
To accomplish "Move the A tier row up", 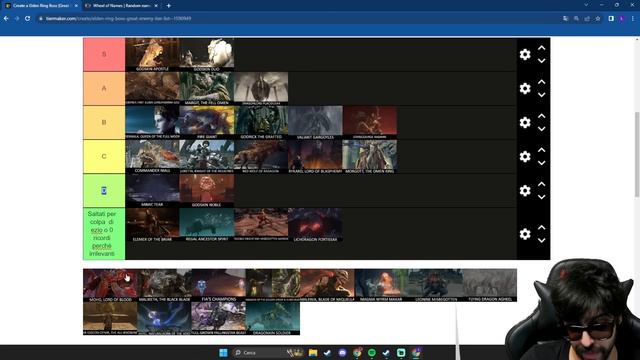I will click(x=541, y=82).
